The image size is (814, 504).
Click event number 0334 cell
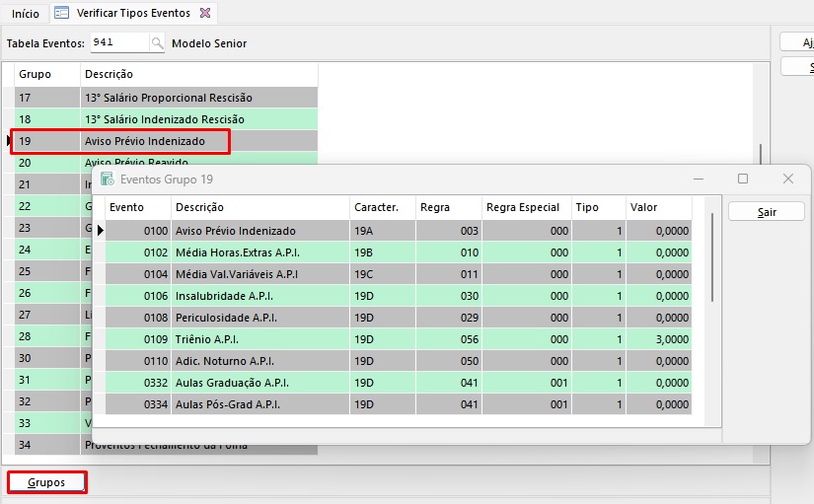pyautogui.click(x=138, y=404)
